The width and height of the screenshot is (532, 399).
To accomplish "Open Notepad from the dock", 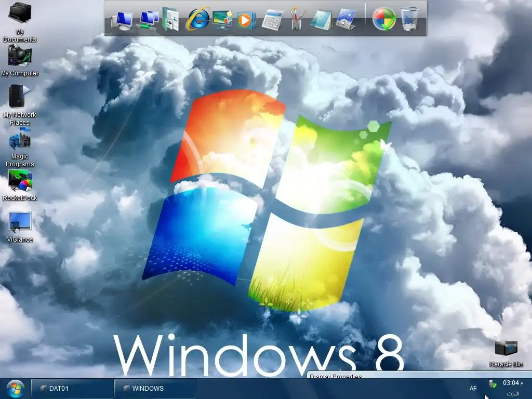I will 321,20.
